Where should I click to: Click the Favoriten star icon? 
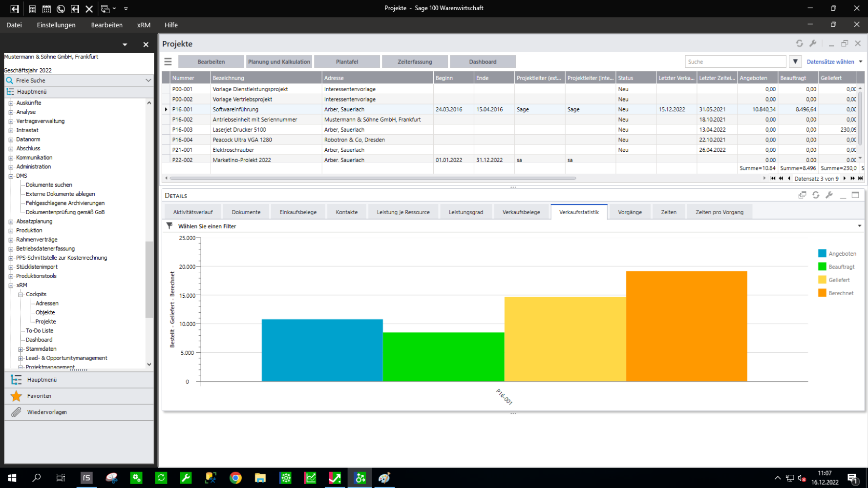16,396
